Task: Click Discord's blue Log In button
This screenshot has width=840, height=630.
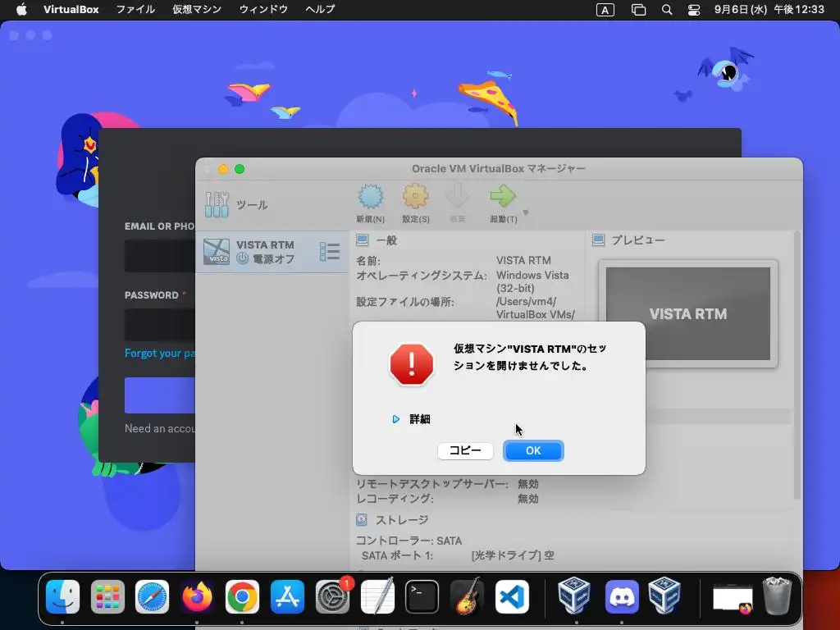Action: (x=160, y=395)
